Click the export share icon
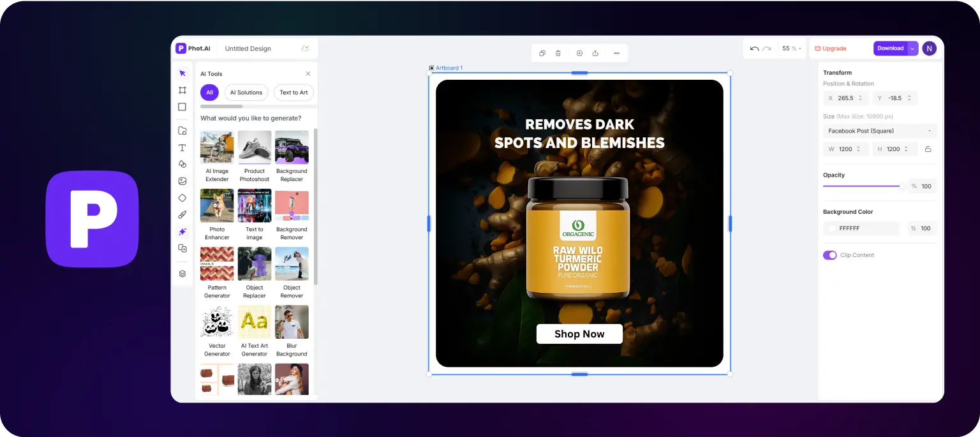 (595, 54)
